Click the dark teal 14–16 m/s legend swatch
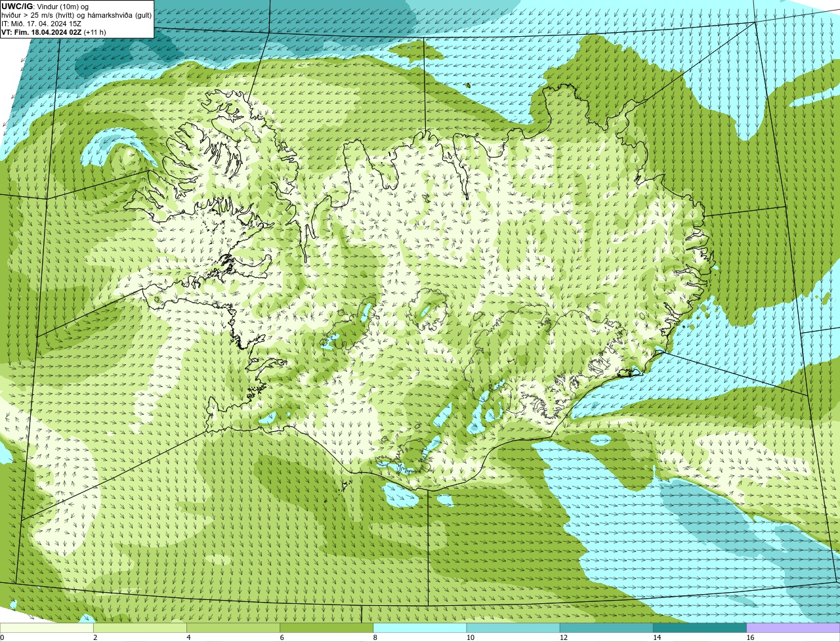Image resolution: width=840 pixels, height=642 pixels. coord(700,628)
